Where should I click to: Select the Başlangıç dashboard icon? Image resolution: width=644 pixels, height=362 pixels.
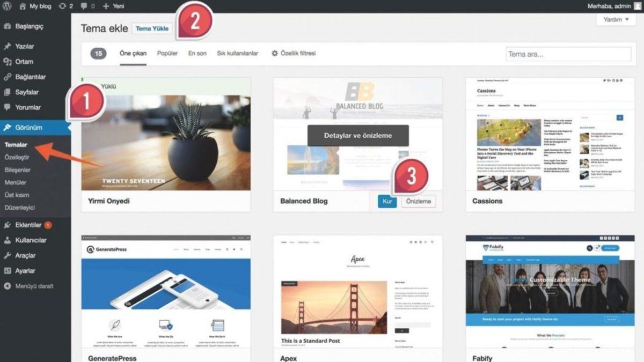coord(6,26)
